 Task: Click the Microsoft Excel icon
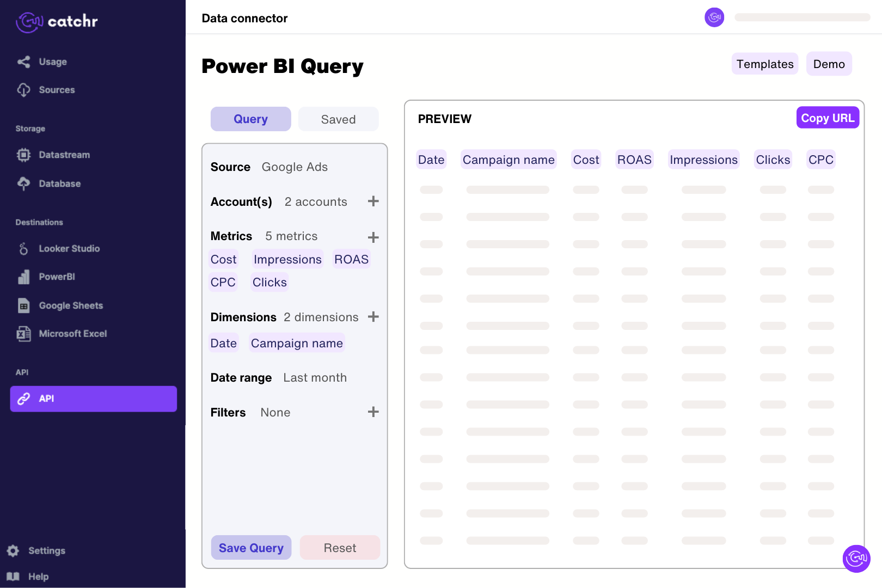point(23,334)
